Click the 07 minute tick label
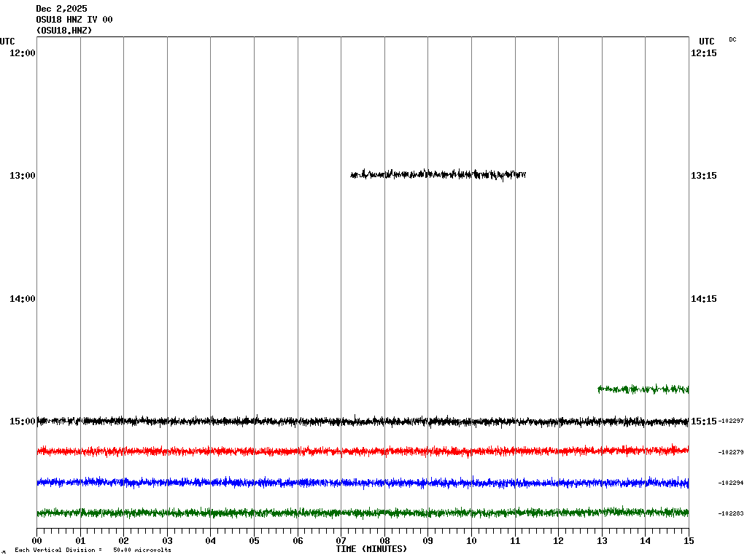 tap(341, 541)
